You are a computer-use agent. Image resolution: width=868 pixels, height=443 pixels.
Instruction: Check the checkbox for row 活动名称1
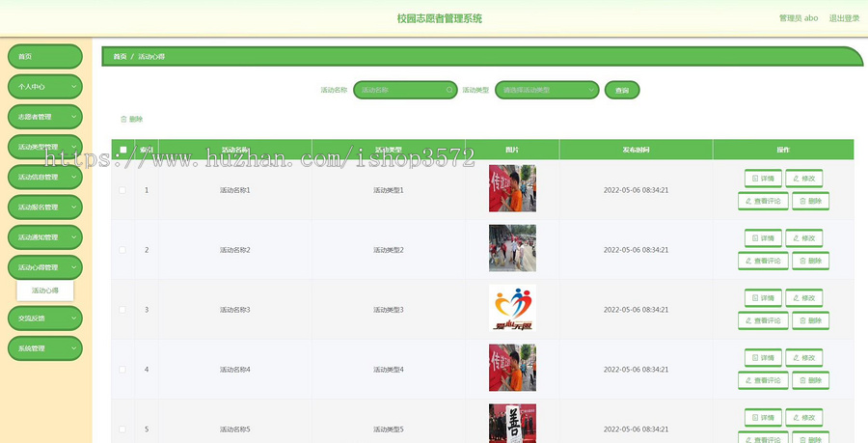pos(122,190)
